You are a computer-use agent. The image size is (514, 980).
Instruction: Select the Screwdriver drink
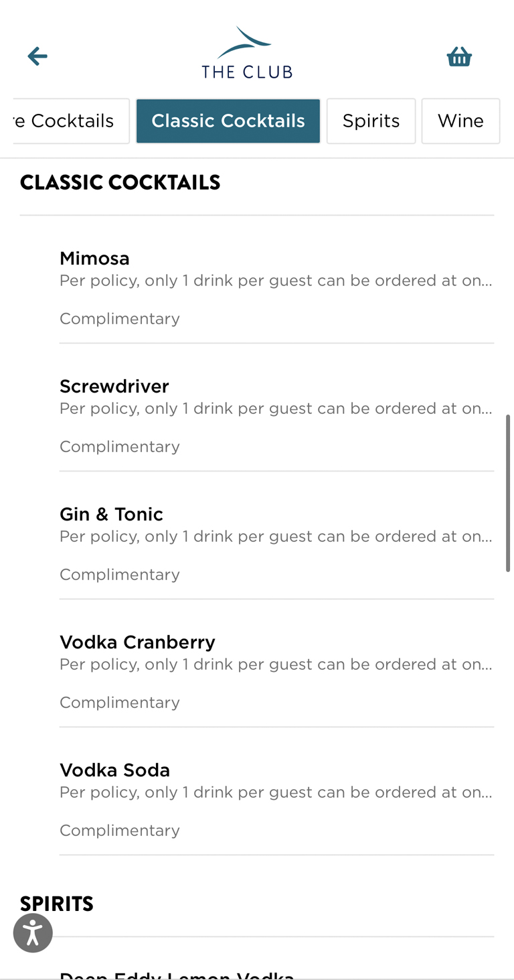coord(114,386)
